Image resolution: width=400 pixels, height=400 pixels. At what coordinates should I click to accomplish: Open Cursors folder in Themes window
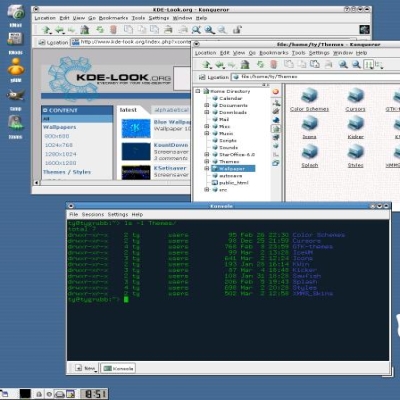click(356, 100)
